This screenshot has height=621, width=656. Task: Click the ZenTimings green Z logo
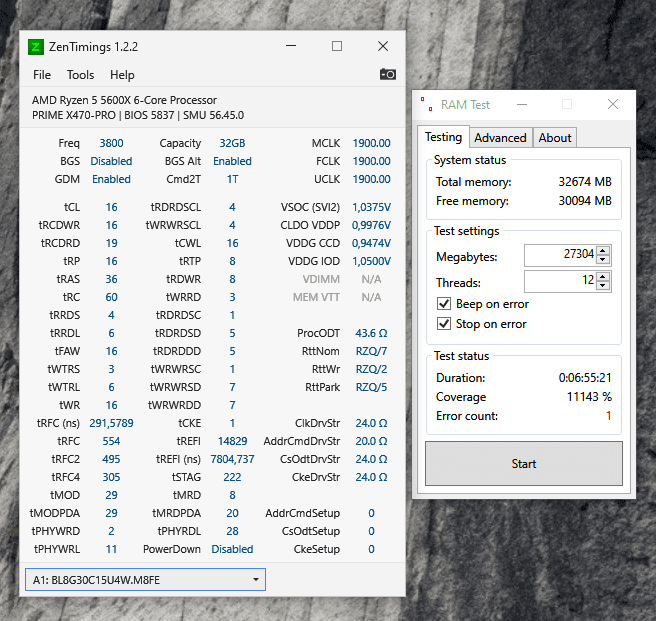(x=36, y=47)
